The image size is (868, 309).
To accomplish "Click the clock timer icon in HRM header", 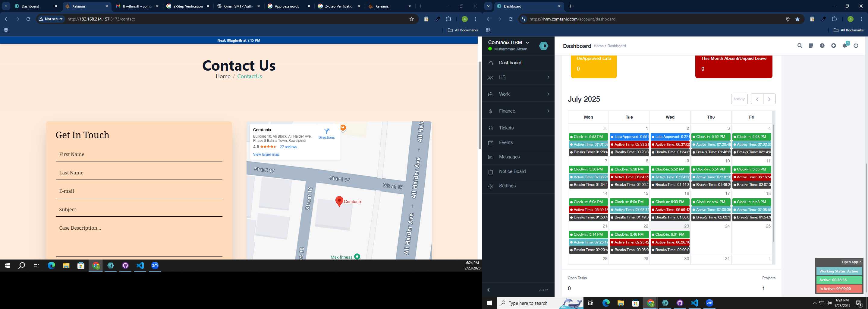I will 822,46.
